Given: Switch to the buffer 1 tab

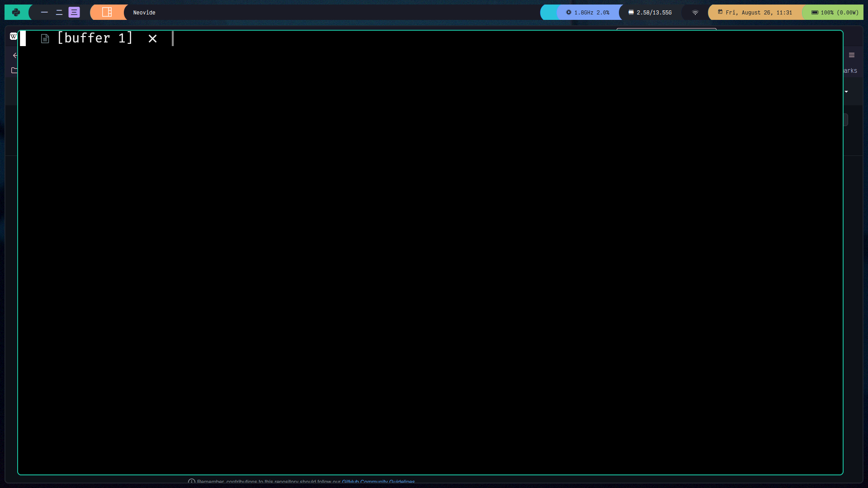Looking at the screenshot, I should point(94,38).
